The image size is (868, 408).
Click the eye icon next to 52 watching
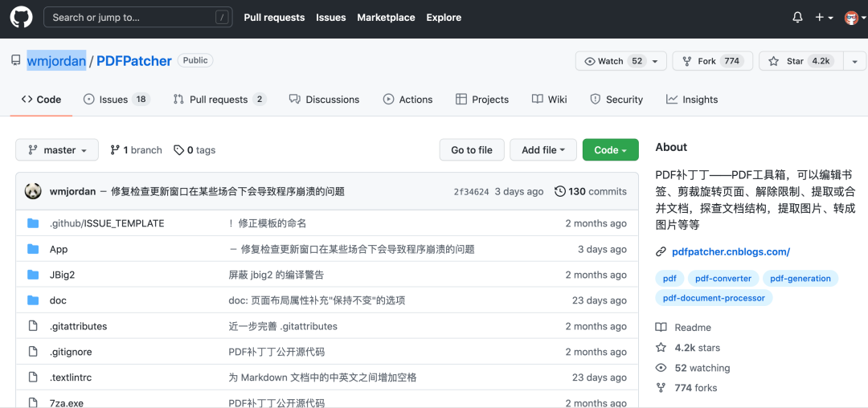click(x=661, y=368)
